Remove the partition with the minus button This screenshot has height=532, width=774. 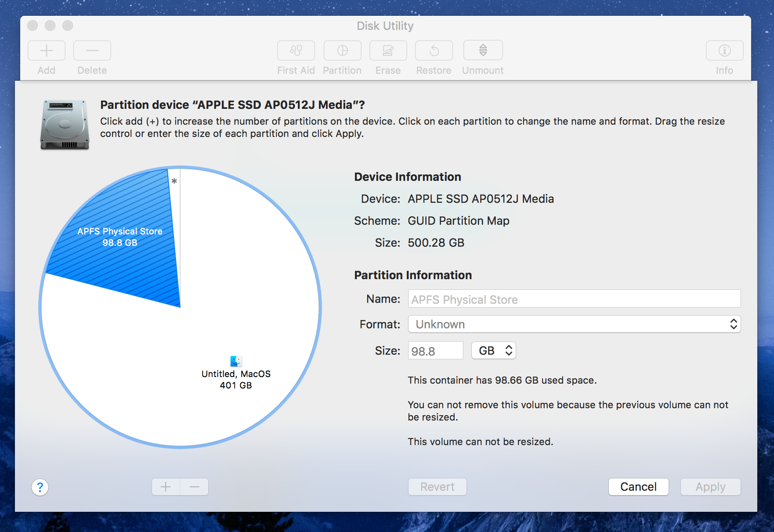point(195,487)
